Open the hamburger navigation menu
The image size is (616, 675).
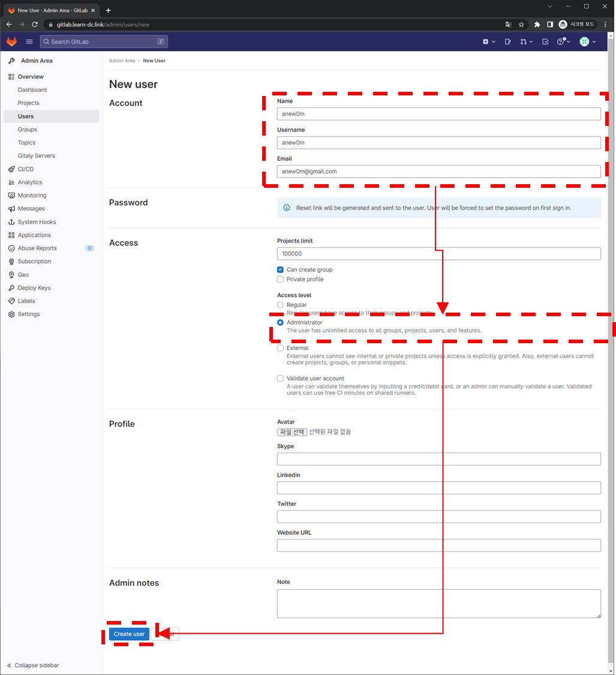coord(29,41)
